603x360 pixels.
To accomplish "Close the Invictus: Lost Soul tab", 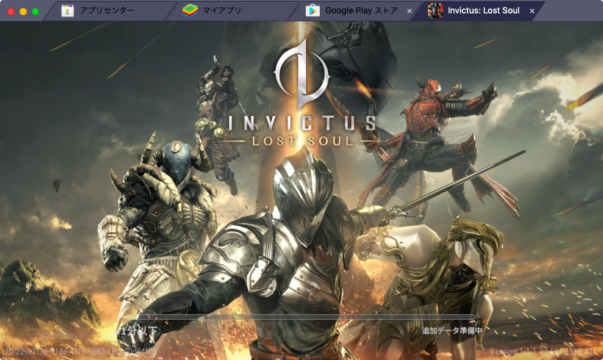I will [x=532, y=11].
